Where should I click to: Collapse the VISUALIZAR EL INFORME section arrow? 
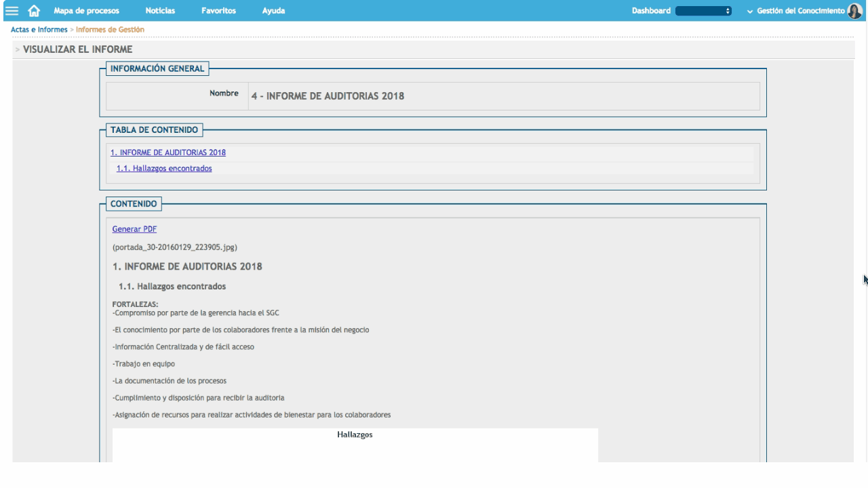coord(17,49)
